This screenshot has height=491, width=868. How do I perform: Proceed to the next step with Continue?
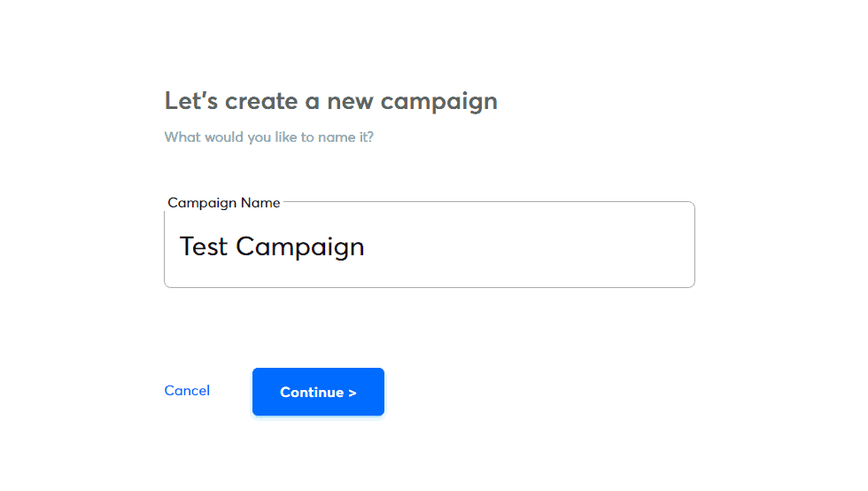pos(318,392)
